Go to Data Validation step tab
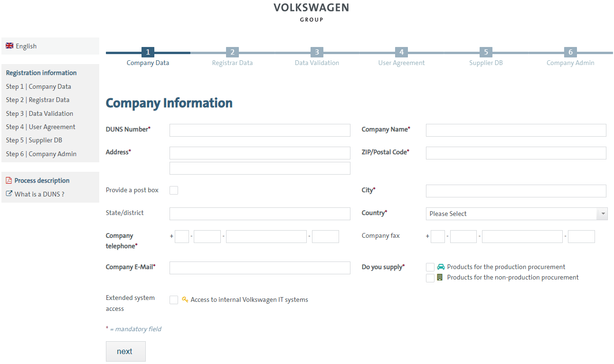This screenshot has width=614, height=364. coord(317,63)
